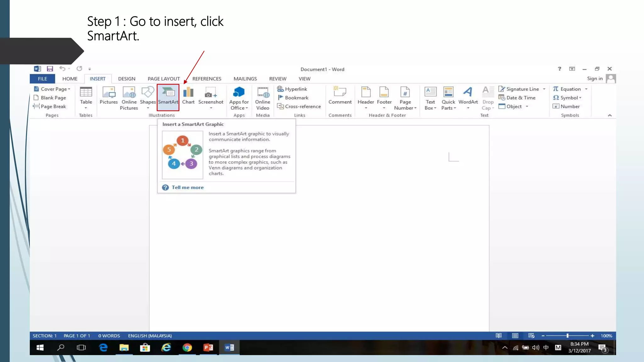Switch to Web Layout view icon
644x362 pixels.
(x=531, y=336)
